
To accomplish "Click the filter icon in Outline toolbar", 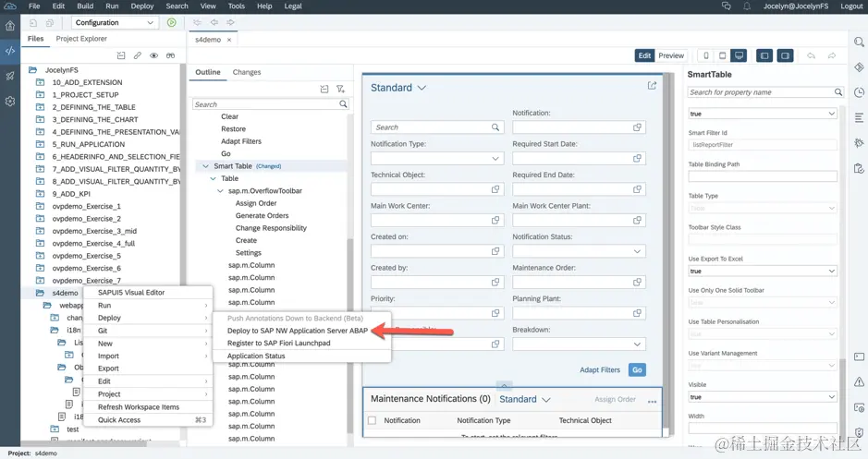I will (340, 89).
